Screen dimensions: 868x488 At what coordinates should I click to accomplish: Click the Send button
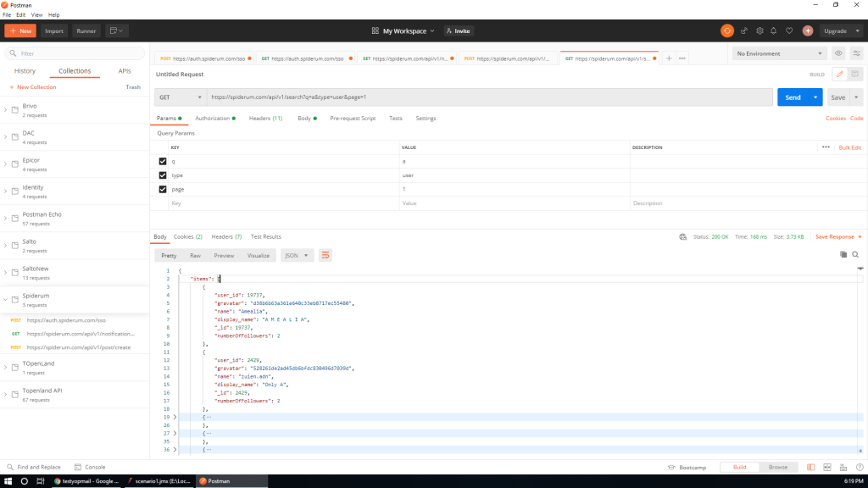point(793,97)
